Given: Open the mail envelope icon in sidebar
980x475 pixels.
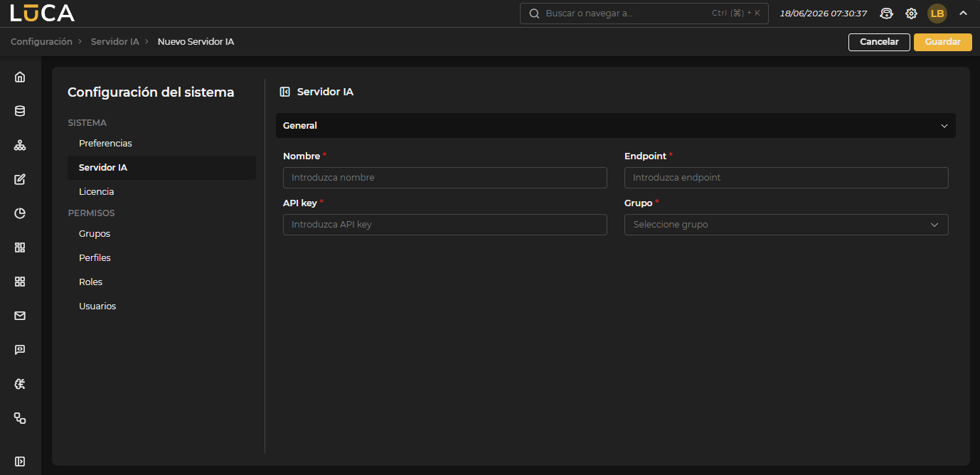Looking at the screenshot, I should [x=20, y=316].
